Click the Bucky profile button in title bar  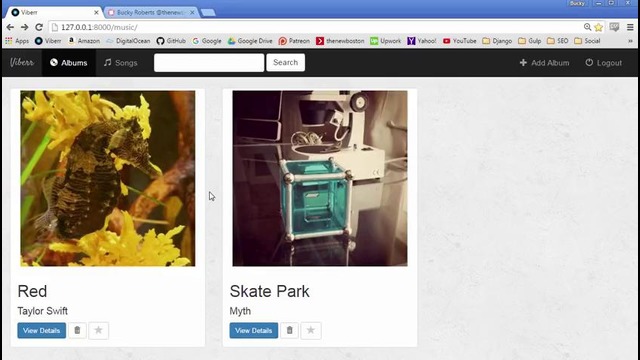tap(577, 3)
